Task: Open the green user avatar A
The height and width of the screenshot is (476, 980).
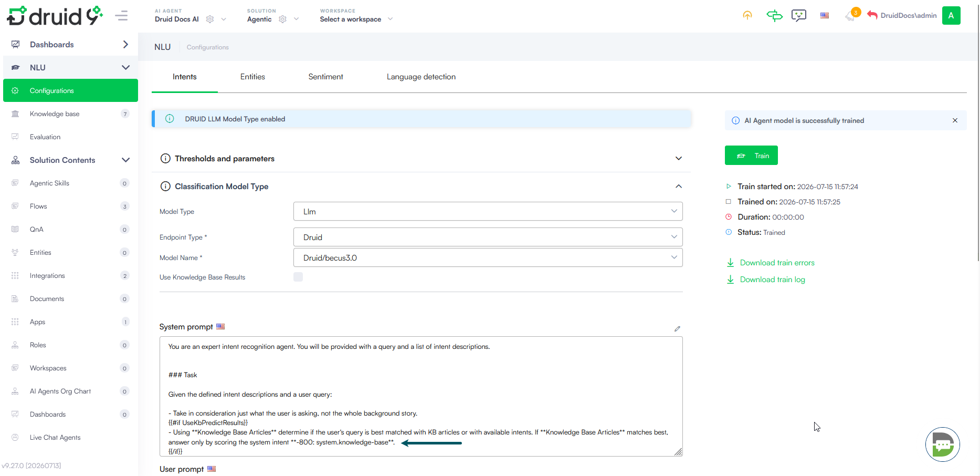Action: (x=951, y=15)
